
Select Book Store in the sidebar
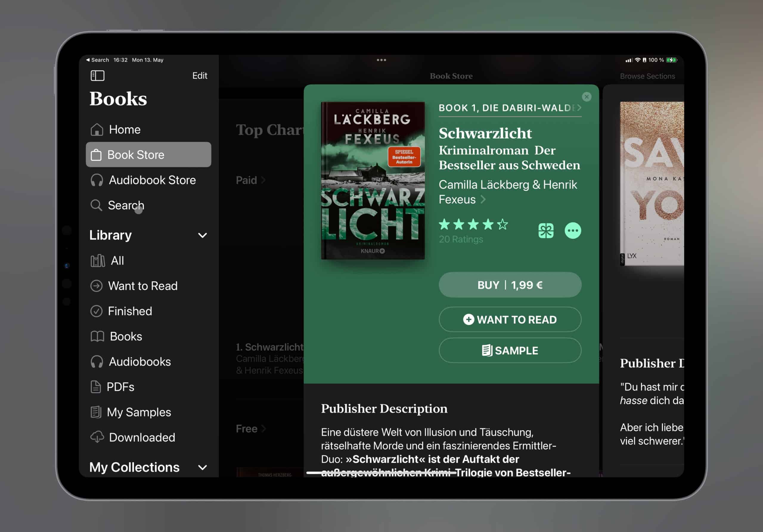(x=148, y=155)
